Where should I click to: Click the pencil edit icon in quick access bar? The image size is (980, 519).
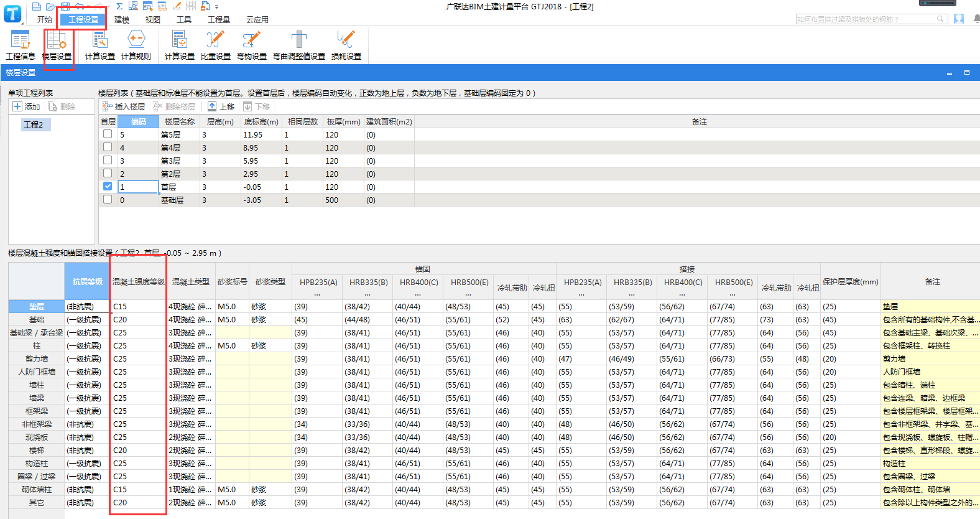pyautogui.click(x=177, y=6)
